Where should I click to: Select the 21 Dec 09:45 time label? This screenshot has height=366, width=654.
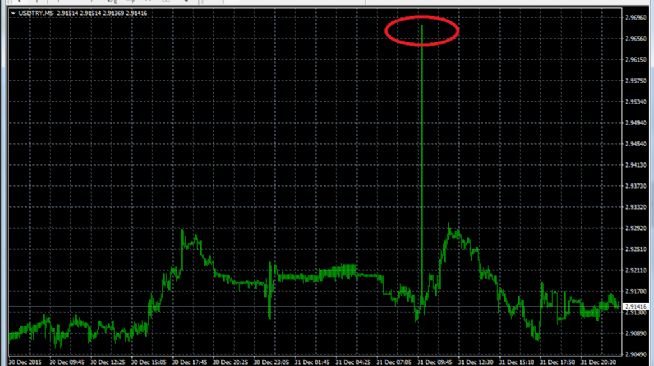point(435,362)
